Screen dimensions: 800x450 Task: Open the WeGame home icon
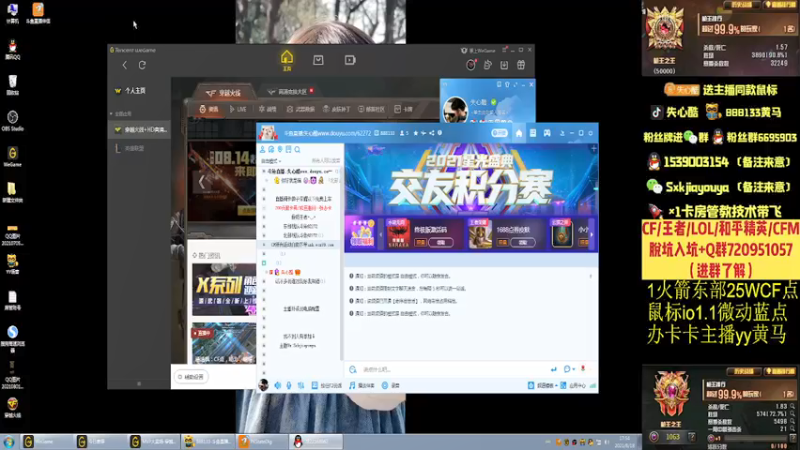coord(287,60)
